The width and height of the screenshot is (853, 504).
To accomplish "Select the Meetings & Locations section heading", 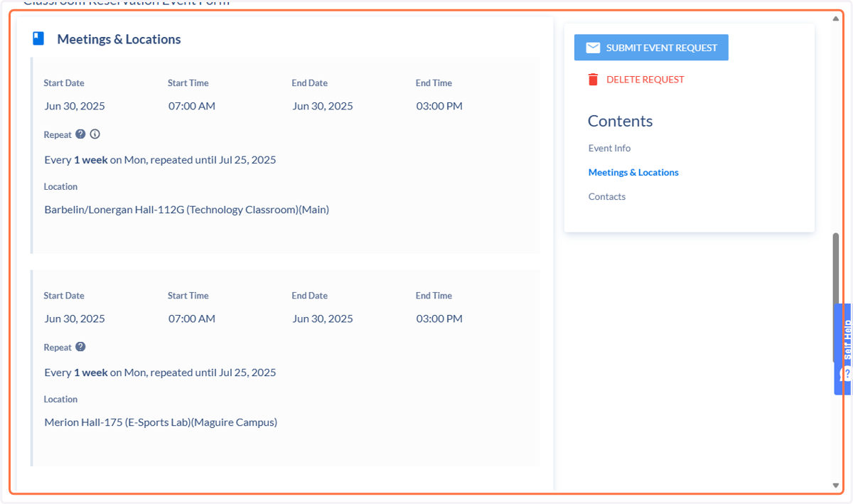I will [119, 39].
